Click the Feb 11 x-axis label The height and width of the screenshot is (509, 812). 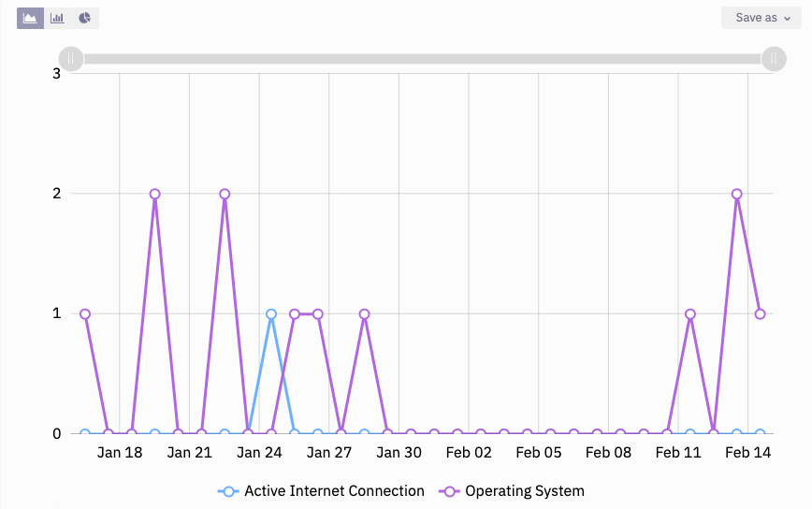click(678, 453)
